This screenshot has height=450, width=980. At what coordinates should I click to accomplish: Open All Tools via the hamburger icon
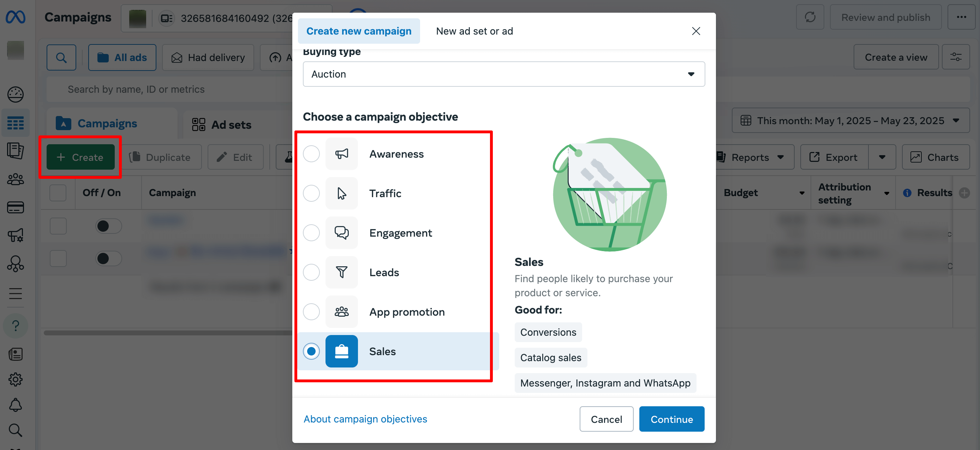15,293
